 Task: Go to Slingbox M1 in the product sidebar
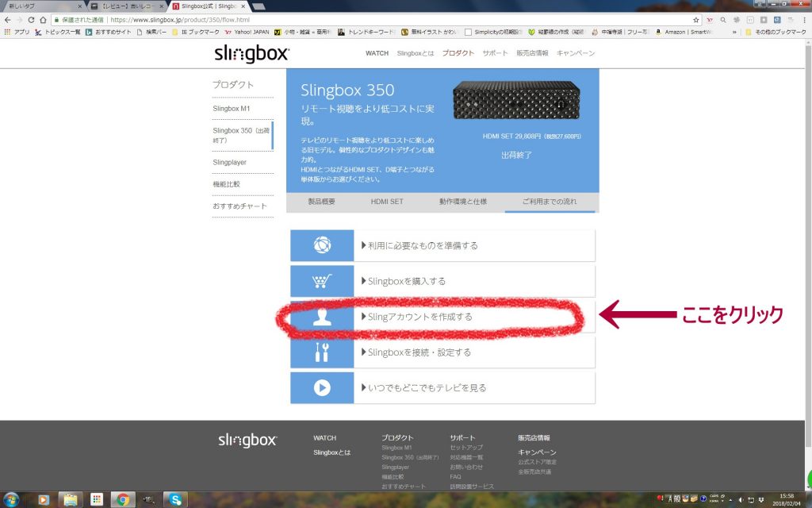click(x=232, y=108)
